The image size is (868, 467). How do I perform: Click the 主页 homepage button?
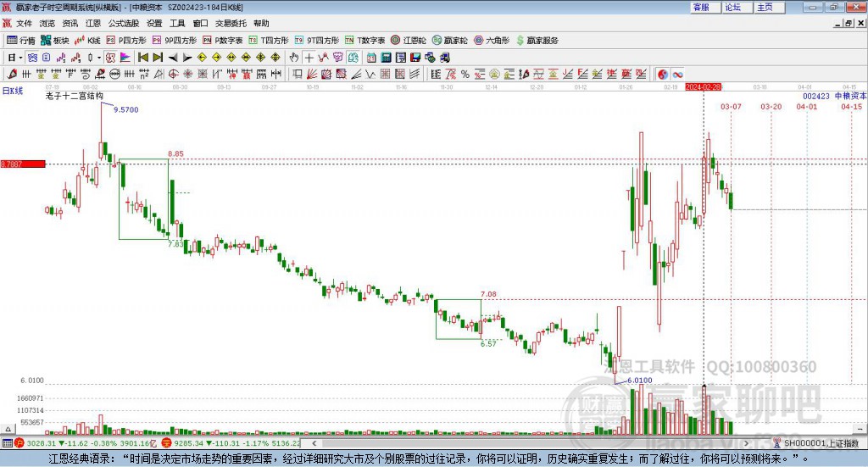770,7
